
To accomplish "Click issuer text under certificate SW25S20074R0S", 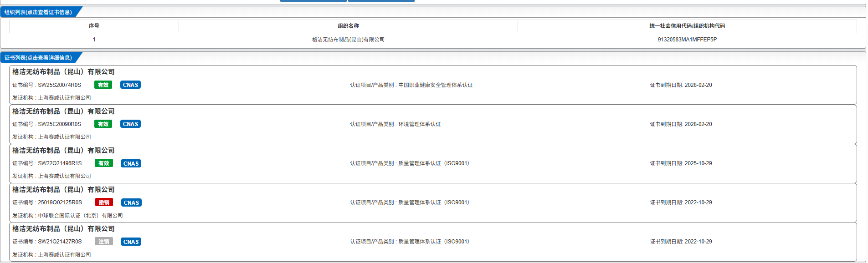I will point(51,98).
